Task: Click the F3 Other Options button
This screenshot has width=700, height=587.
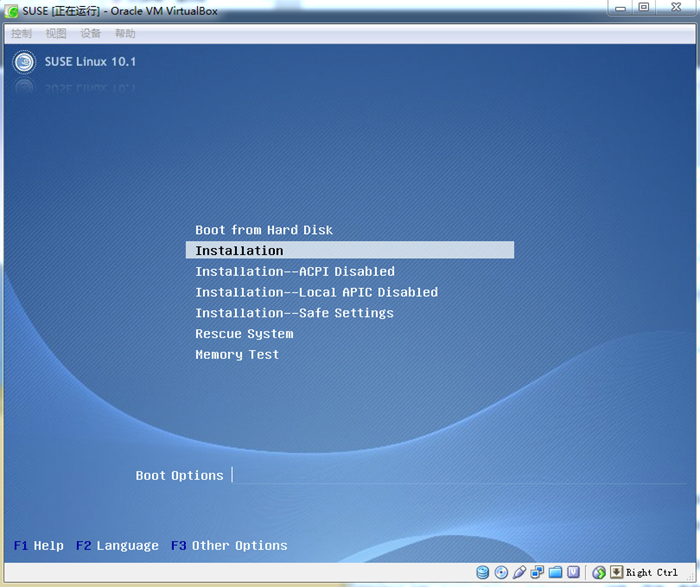Action: (229, 545)
